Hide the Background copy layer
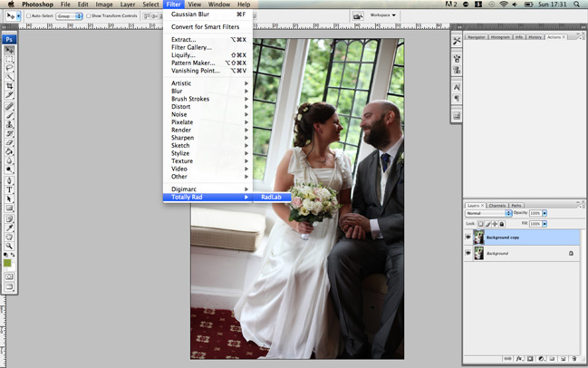Viewport: 588px width, 368px height. [468, 237]
